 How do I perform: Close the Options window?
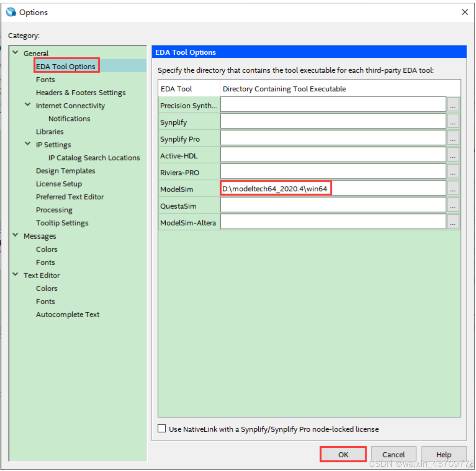click(465, 12)
